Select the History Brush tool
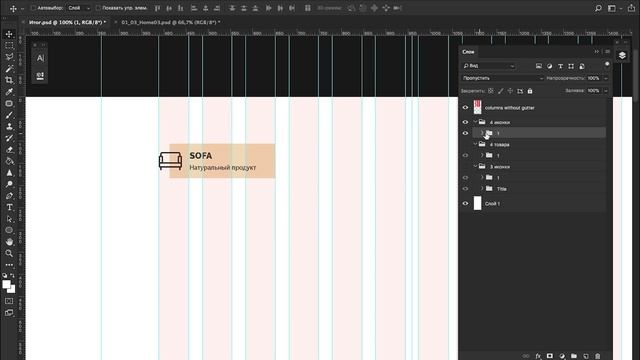 (x=9, y=138)
